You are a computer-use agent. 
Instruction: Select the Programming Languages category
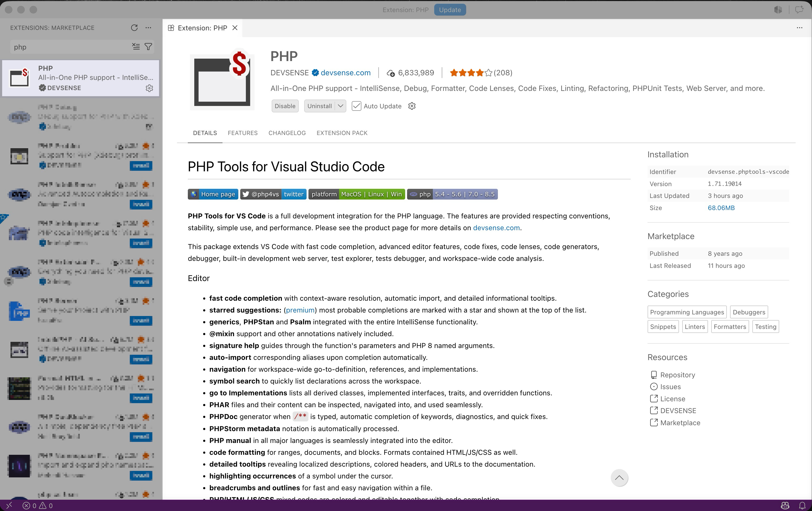tap(687, 312)
